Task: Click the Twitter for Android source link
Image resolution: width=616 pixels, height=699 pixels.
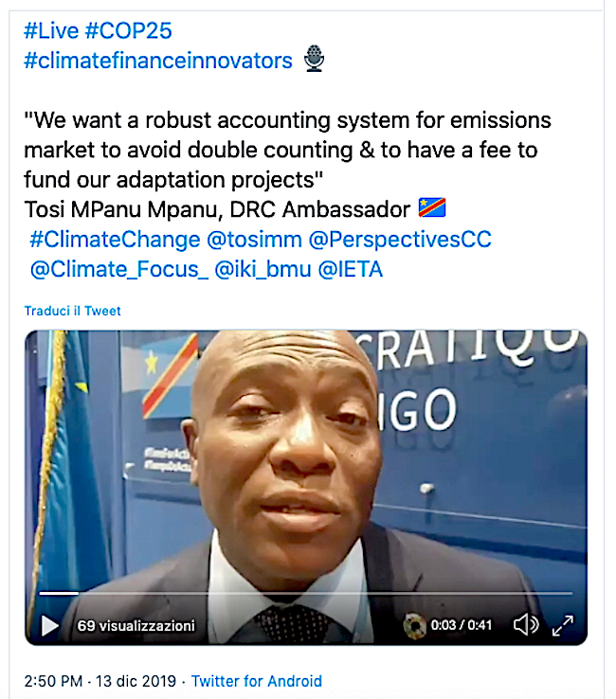Action: coord(257,681)
